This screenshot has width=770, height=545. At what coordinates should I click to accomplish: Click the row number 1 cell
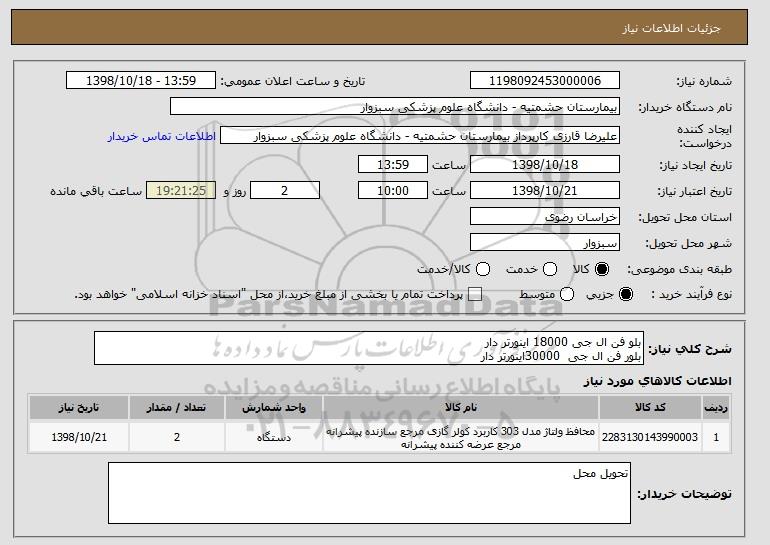tap(716, 437)
